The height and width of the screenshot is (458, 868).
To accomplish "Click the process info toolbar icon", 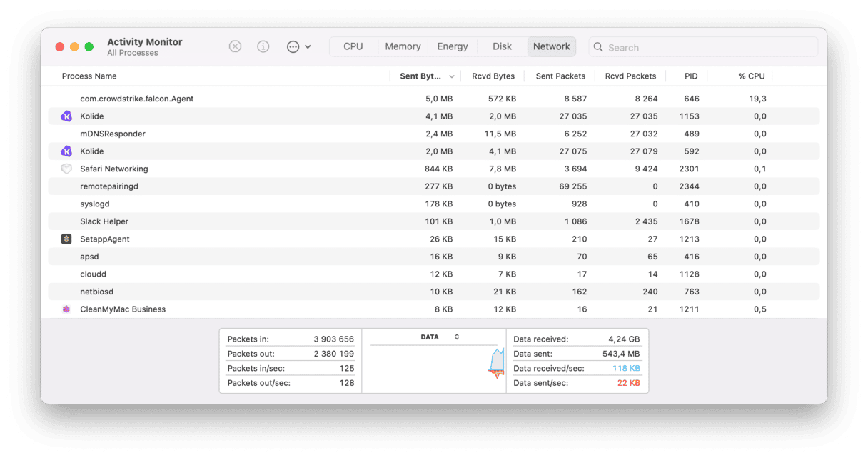I will [x=263, y=46].
